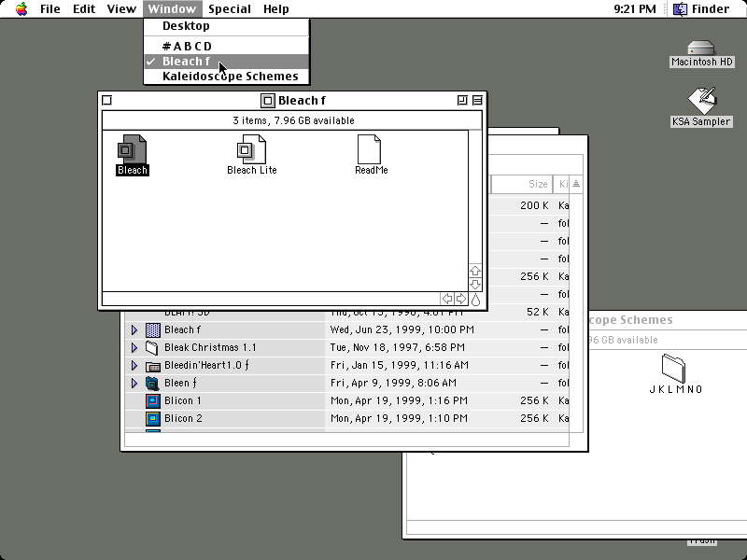This screenshot has height=560, width=747.
Task: Click the 52 K size value
Action: point(538,313)
